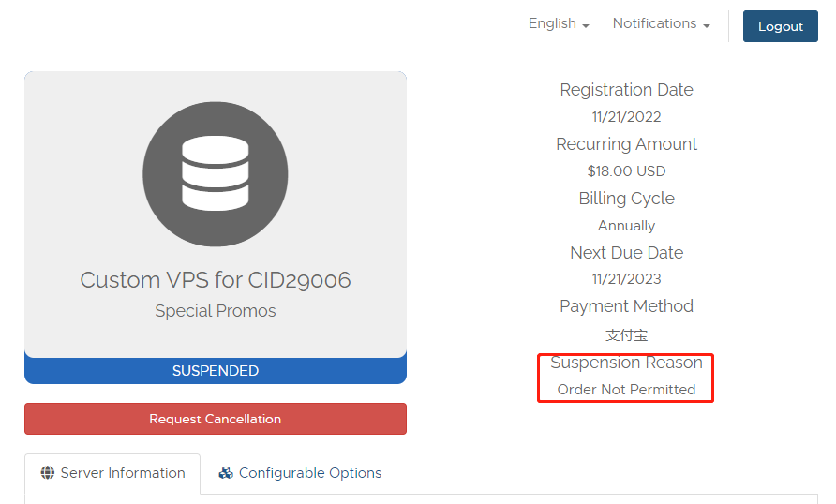This screenshot has width=836, height=504.
Task: Click the caret arrow next to Notifications
Action: tap(707, 25)
